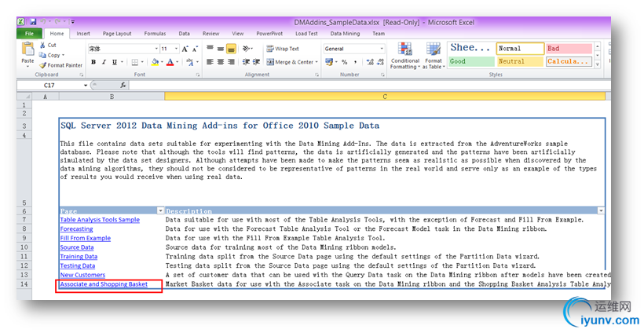Switch to the Insert tab
The height and width of the screenshot is (333, 644).
click(x=83, y=34)
